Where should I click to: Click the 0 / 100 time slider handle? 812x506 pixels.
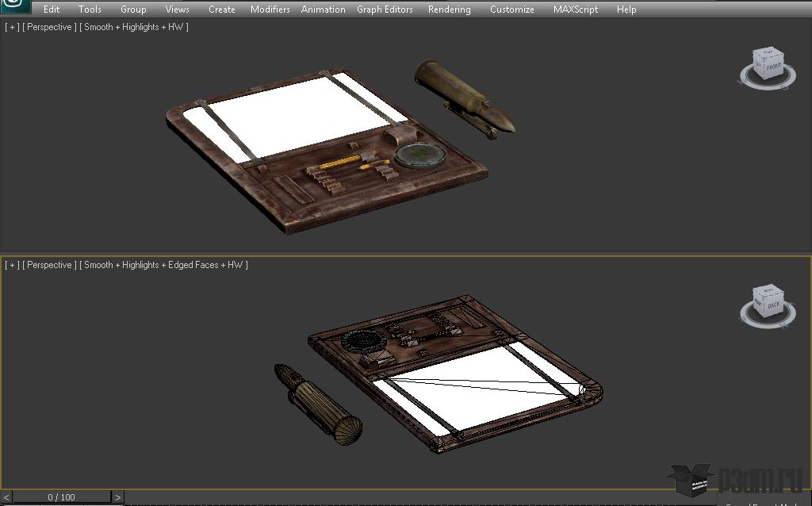61,497
